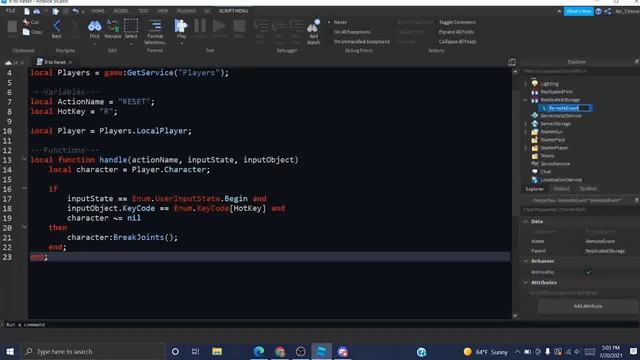Screen dimensions: 640x360
Task: Click Collapse All Folds action
Action: pyautogui.click(x=458, y=42)
